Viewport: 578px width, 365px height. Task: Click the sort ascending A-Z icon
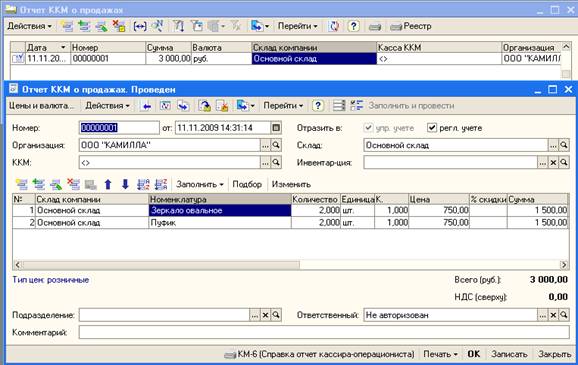point(143,184)
